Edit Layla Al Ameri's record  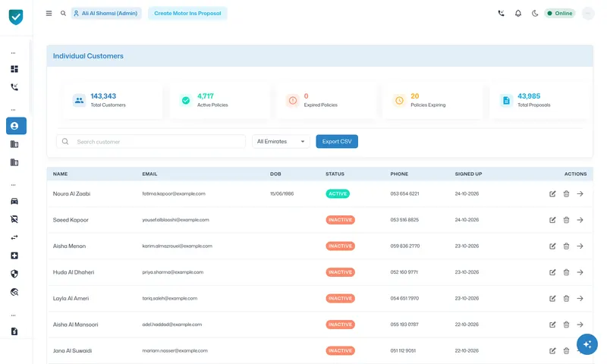[x=552, y=298]
